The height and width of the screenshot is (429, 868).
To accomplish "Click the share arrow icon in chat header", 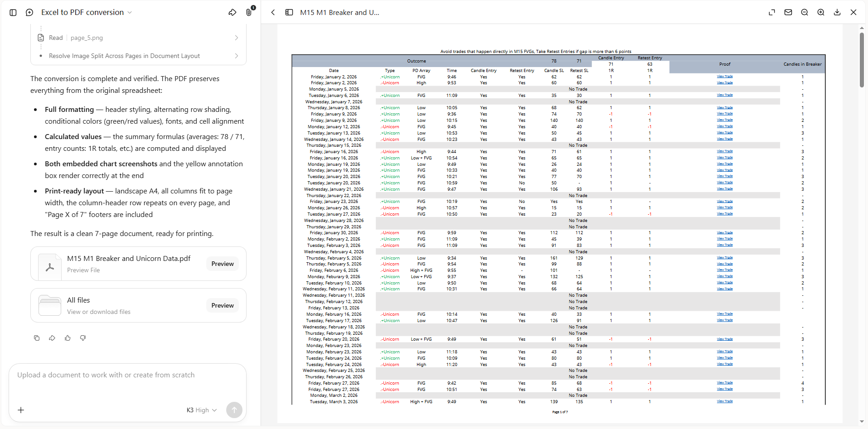I will [x=233, y=13].
